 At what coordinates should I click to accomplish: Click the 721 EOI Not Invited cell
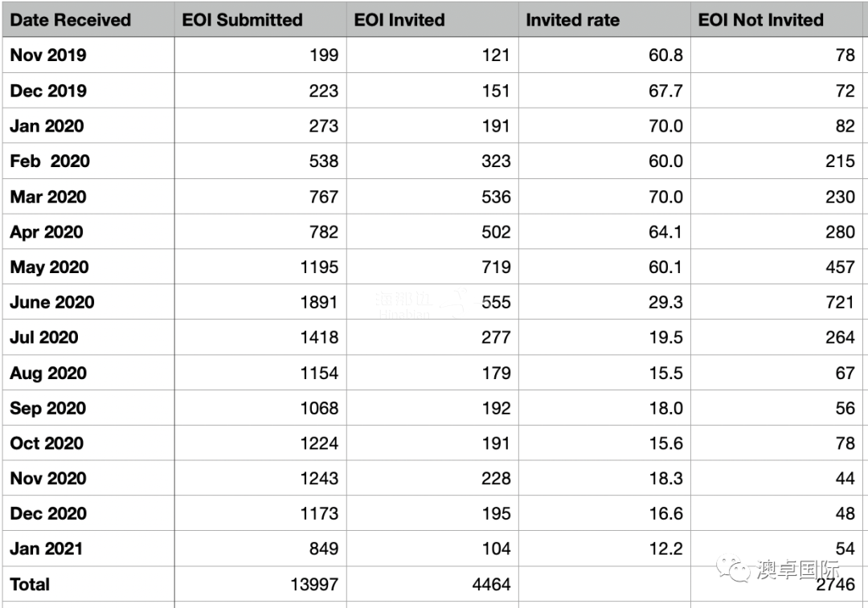pyautogui.click(x=840, y=303)
